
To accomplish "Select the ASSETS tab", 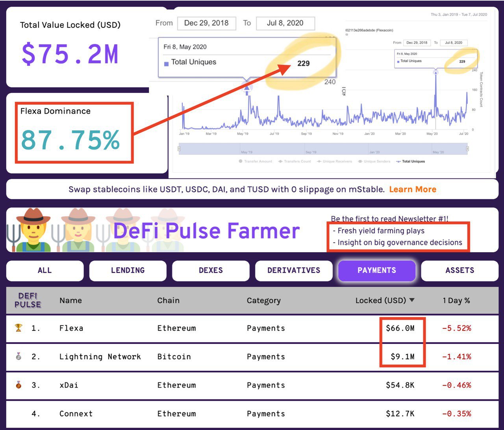I will coord(460,271).
